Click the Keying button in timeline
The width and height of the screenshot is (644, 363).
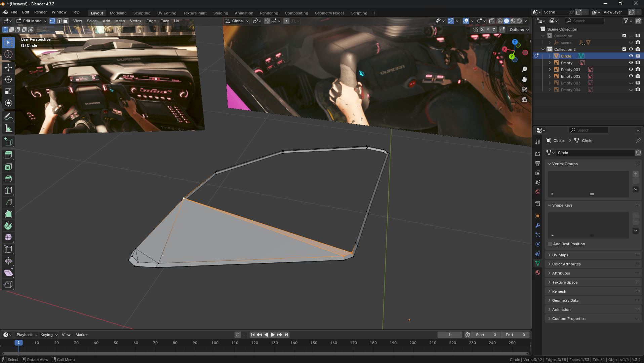pyautogui.click(x=48, y=335)
